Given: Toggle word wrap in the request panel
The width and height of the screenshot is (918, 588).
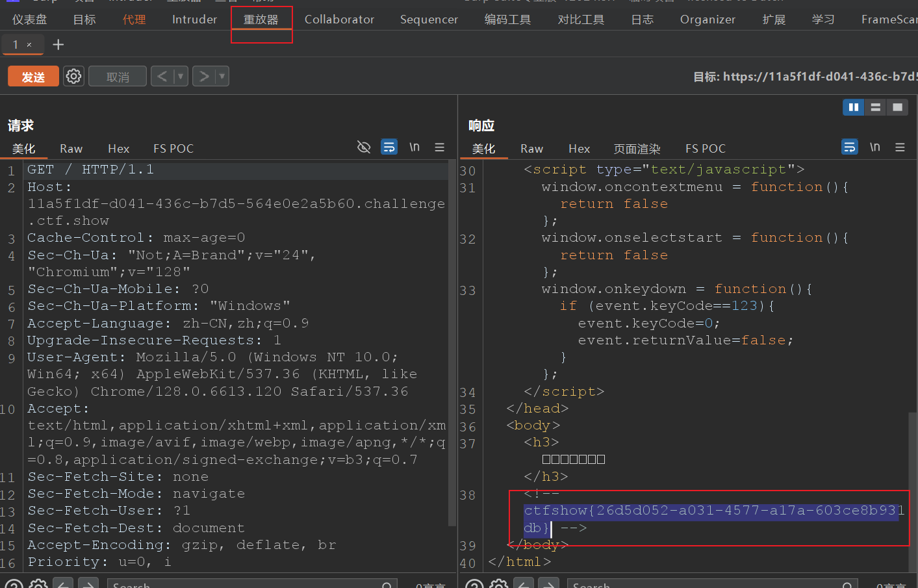Looking at the screenshot, I should pos(389,147).
